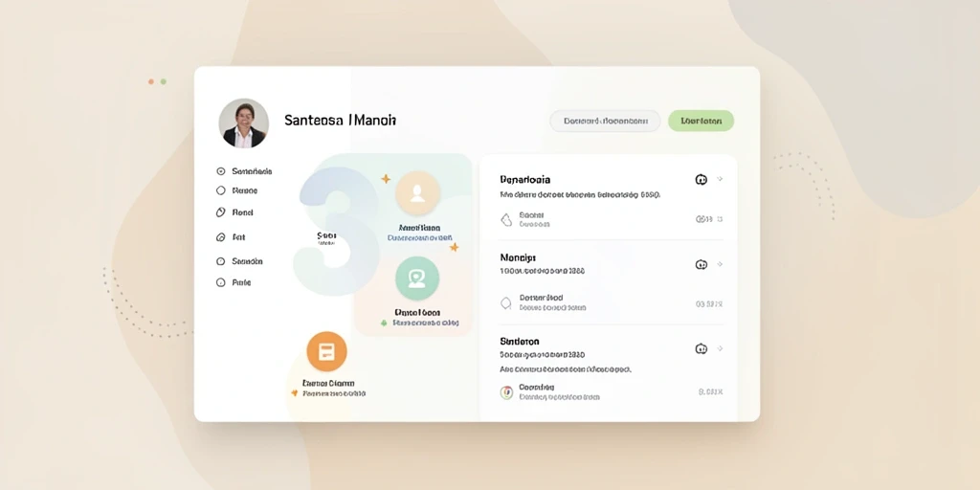Open the beige person icon card
This screenshot has width=980, height=490.
(417, 193)
